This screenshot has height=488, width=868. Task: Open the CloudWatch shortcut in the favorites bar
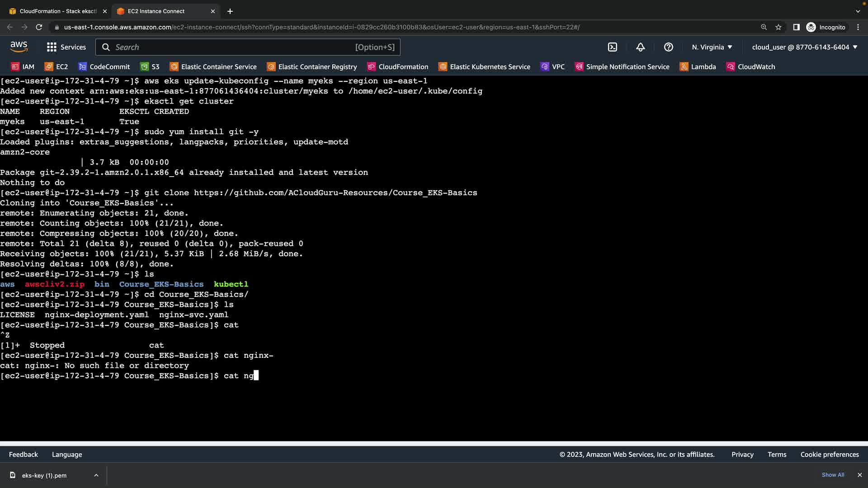[x=750, y=67]
